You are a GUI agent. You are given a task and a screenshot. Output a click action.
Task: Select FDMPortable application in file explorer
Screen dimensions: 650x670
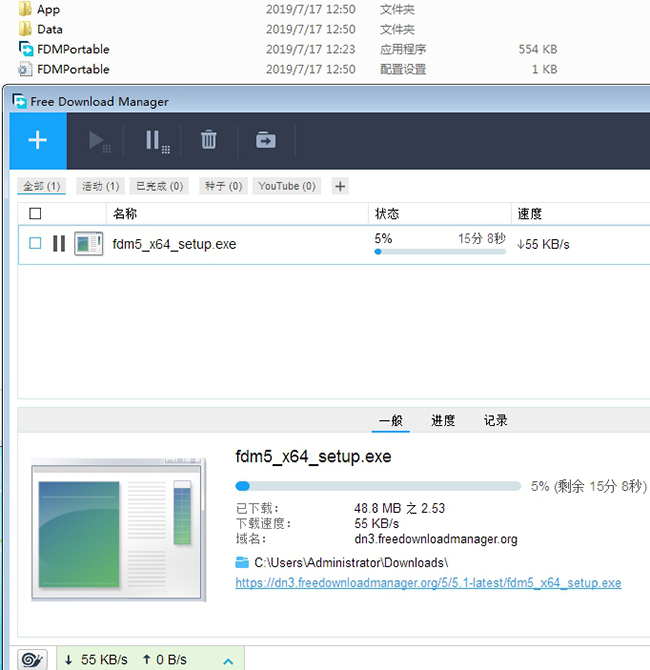tap(73, 49)
